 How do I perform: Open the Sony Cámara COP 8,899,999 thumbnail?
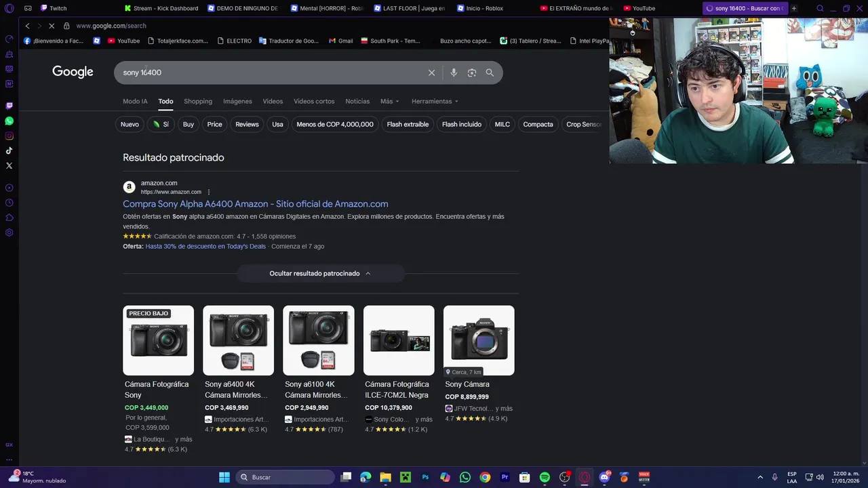click(x=479, y=340)
